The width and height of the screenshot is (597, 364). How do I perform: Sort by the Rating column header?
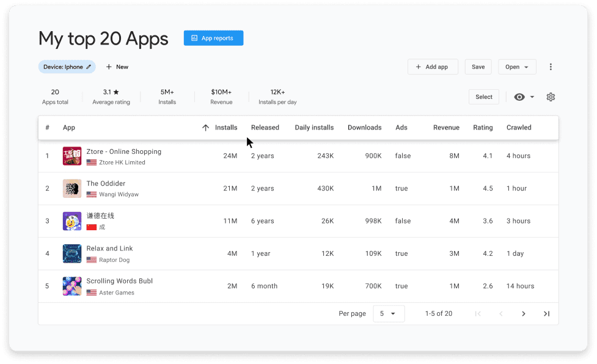point(483,128)
